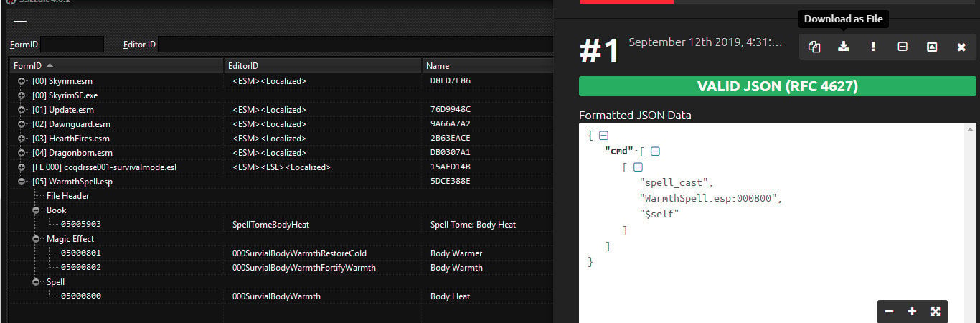The image size is (980, 323).
Task: Select record 05000801
Action: click(x=81, y=253)
